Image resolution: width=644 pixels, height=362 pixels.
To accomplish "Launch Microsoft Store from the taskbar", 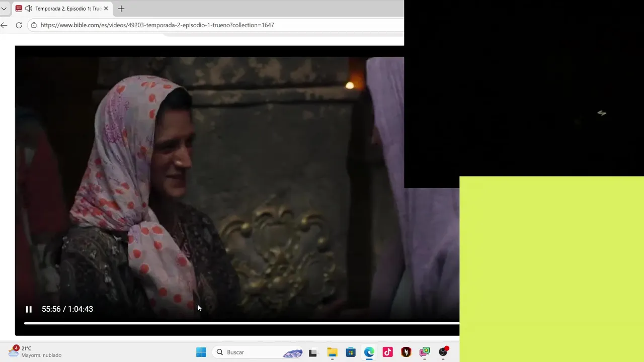I will click(x=351, y=352).
